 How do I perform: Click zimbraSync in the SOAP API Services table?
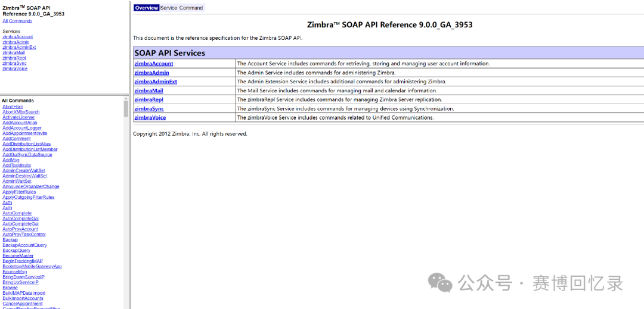pyautogui.click(x=150, y=108)
